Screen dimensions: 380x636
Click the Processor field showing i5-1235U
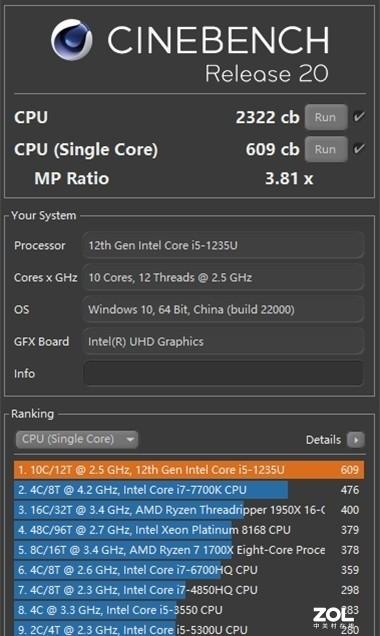pyautogui.click(x=223, y=245)
